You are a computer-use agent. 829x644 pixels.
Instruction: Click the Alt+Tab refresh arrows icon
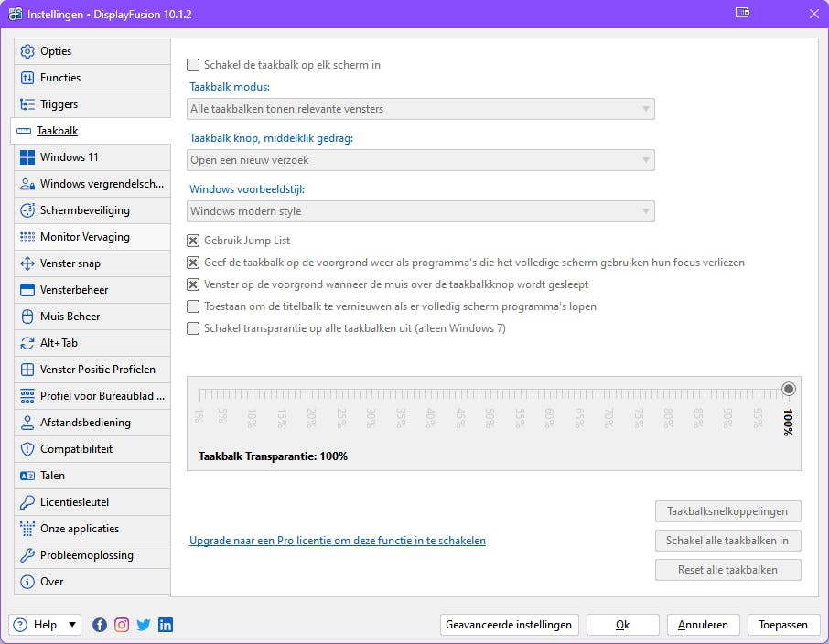[x=27, y=343]
